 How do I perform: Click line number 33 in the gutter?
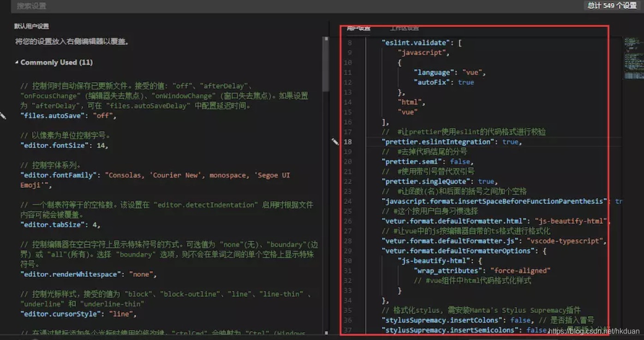348,291
